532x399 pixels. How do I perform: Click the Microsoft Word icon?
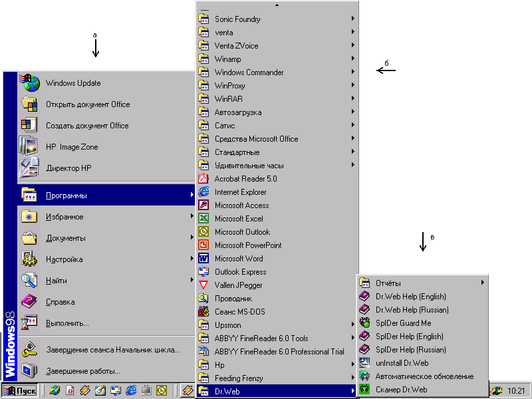[x=203, y=258]
